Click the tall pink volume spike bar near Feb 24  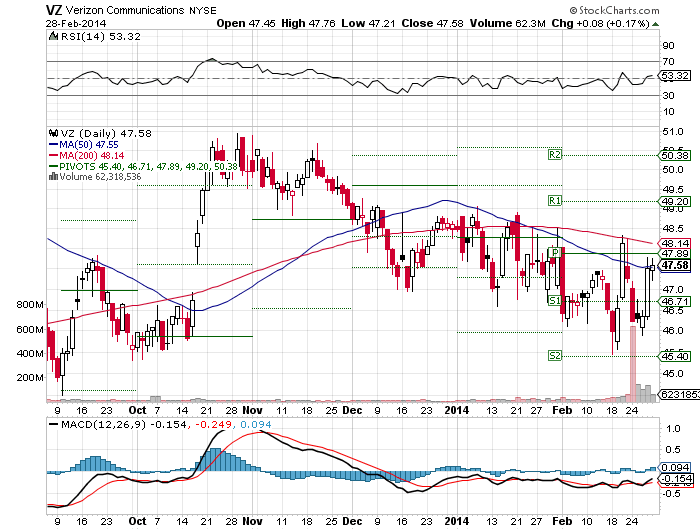[633, 364]
